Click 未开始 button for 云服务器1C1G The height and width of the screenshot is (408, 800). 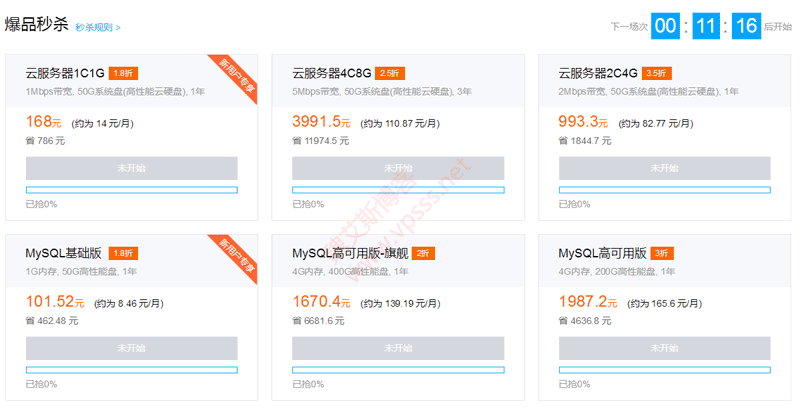pyautogui.click(x=132, y=168)
